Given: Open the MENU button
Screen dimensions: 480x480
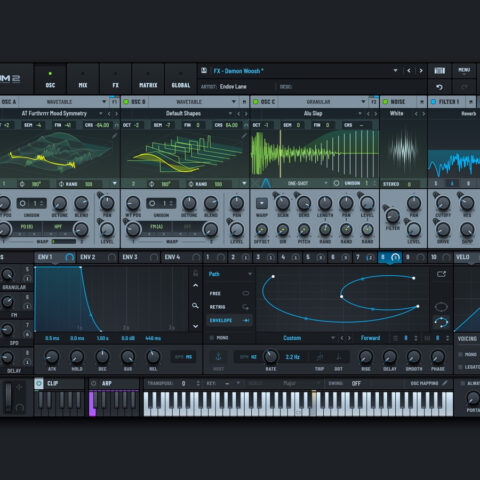Looking at the screenshot, I should click(464, 70).
